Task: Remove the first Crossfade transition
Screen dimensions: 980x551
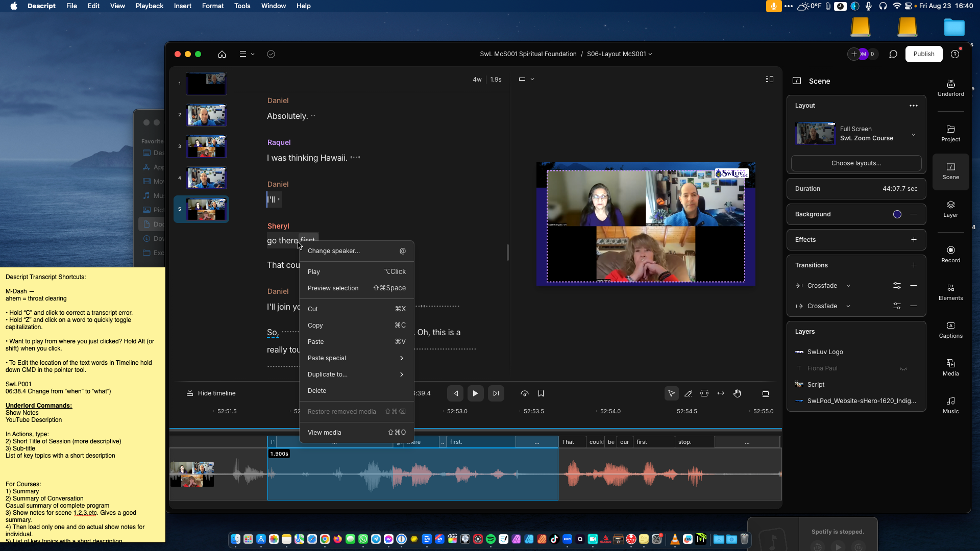Action: point(914,286)
